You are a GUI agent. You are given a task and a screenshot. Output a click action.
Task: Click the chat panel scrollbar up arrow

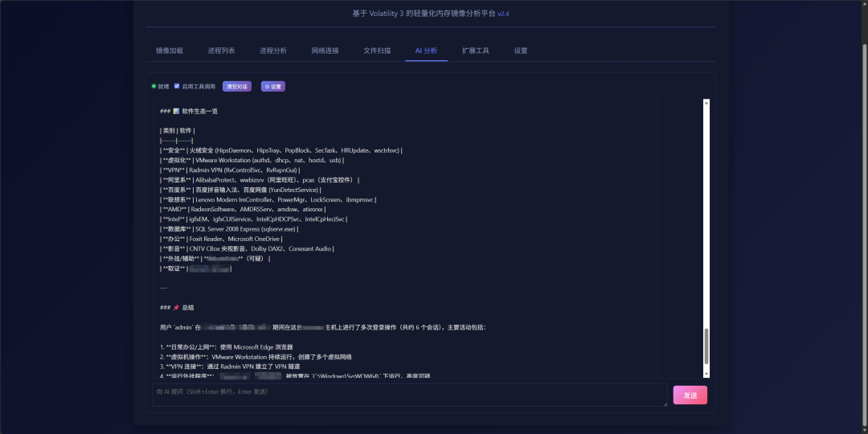click(706, 102)
